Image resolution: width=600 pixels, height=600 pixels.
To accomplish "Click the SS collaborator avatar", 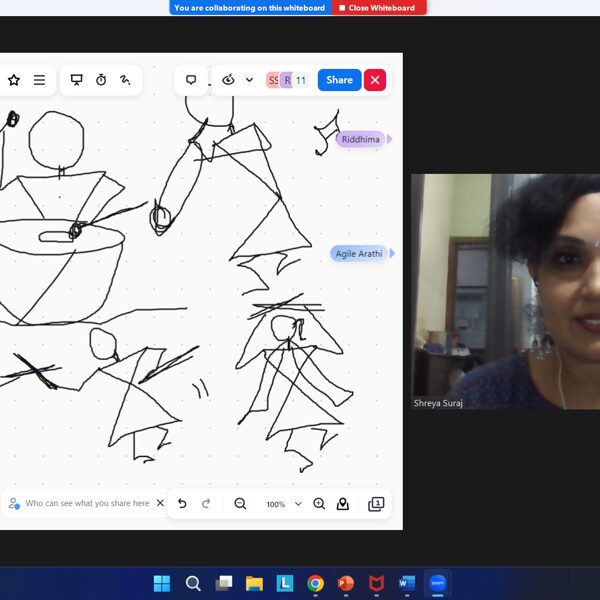I will [x=272, y=80].
